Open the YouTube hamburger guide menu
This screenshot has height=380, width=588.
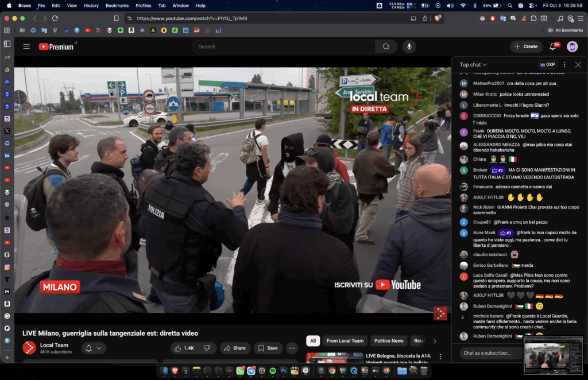26,46
